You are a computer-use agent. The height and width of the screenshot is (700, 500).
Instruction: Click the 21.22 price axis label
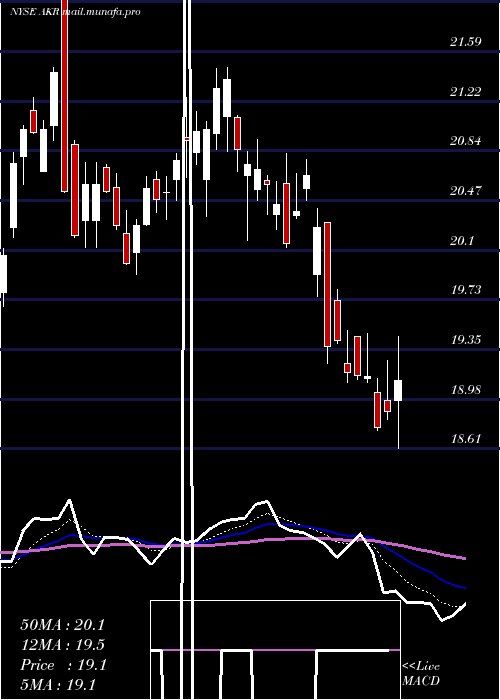tap(466, 92)
